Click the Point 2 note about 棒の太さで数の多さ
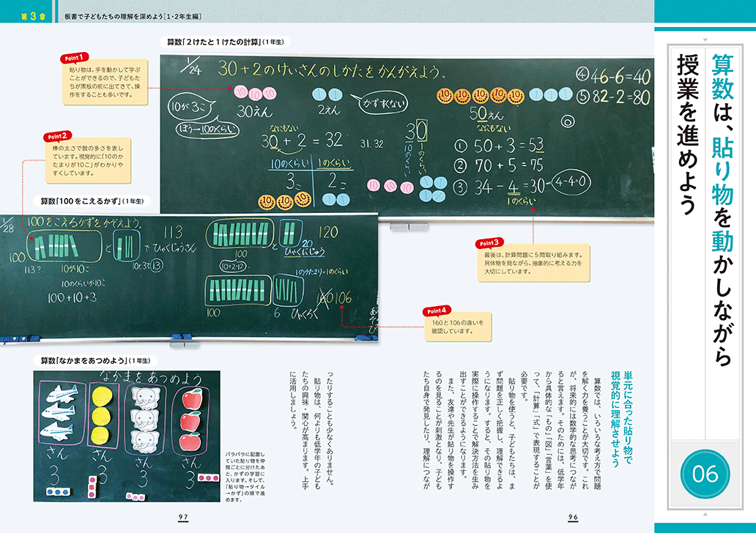The height and width of the screenshot is (533, 756). tap(88, 161)
